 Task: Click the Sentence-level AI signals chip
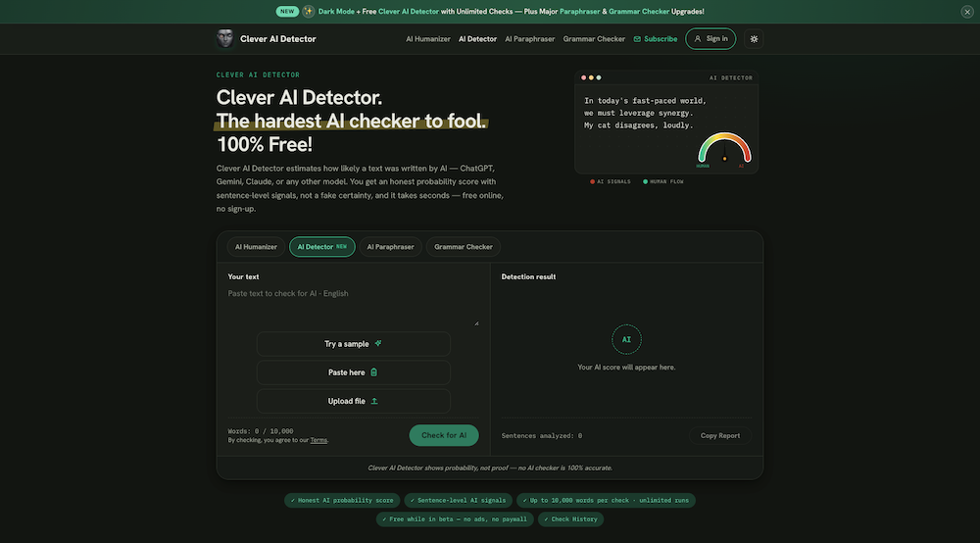(458, 501)
